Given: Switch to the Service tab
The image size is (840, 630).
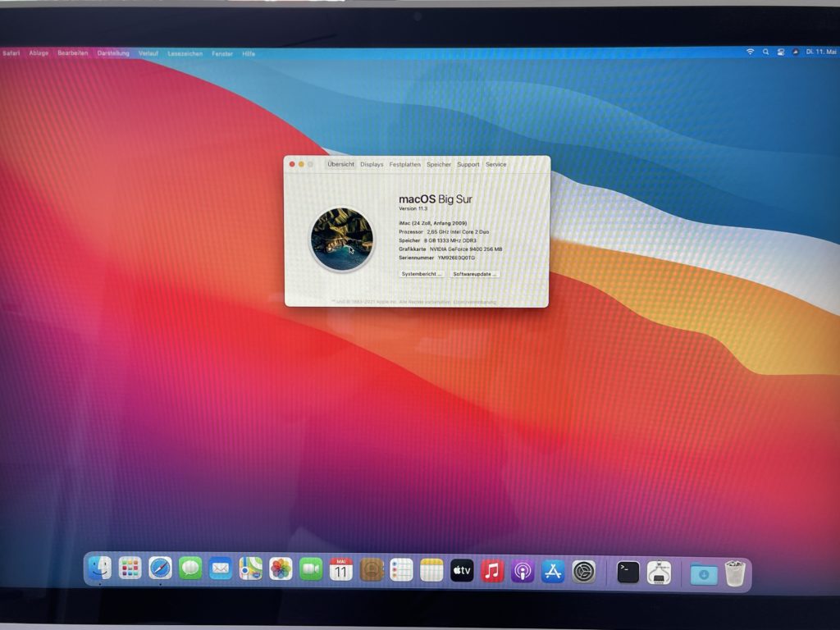Looking at the screenshot, I should (495, 164).
